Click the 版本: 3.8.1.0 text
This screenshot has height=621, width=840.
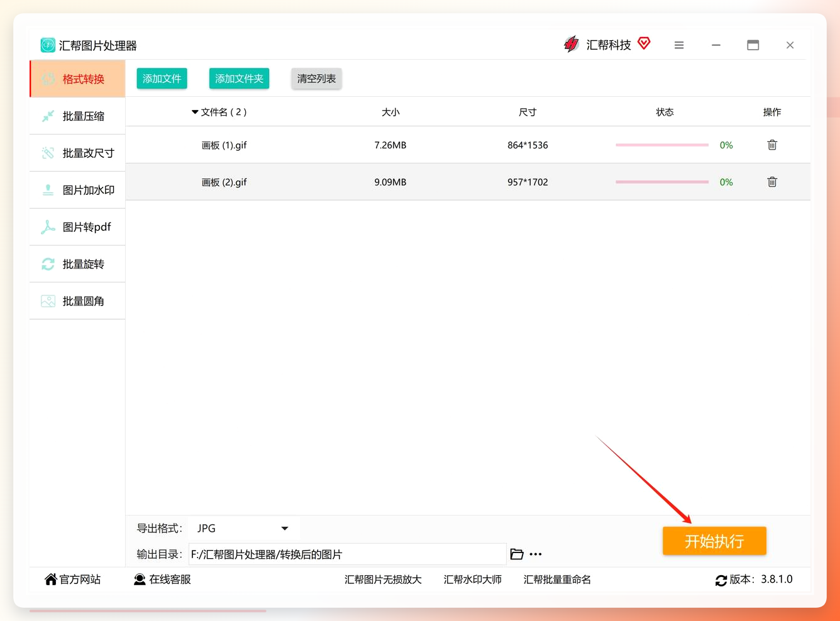point(761,580)
